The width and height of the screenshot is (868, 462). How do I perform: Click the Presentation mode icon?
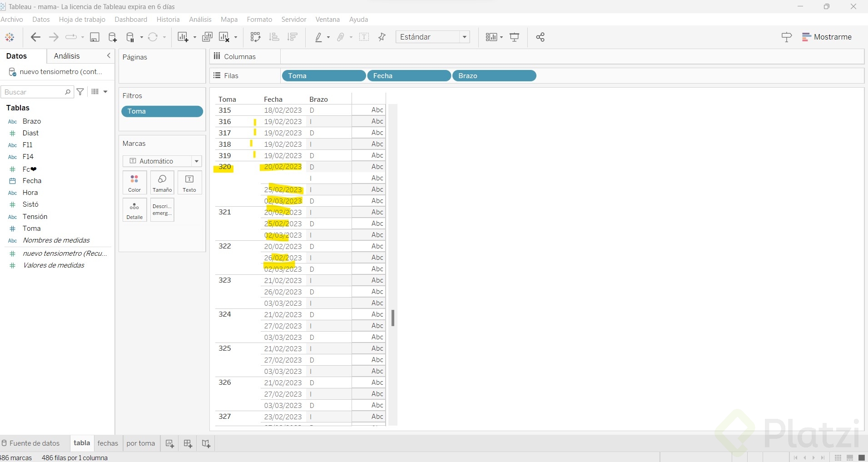(x=514, y=37)
